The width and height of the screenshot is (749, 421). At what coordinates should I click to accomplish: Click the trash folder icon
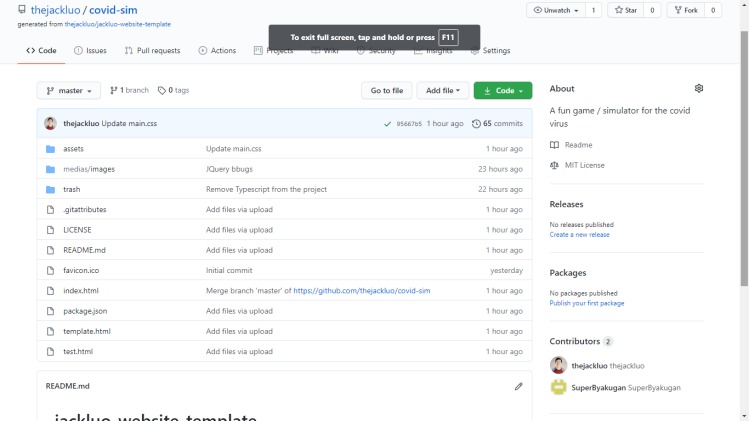point(50,189)
